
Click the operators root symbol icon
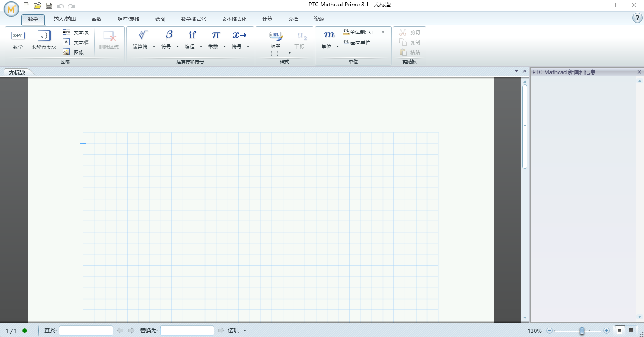click(x=143, y=36)
